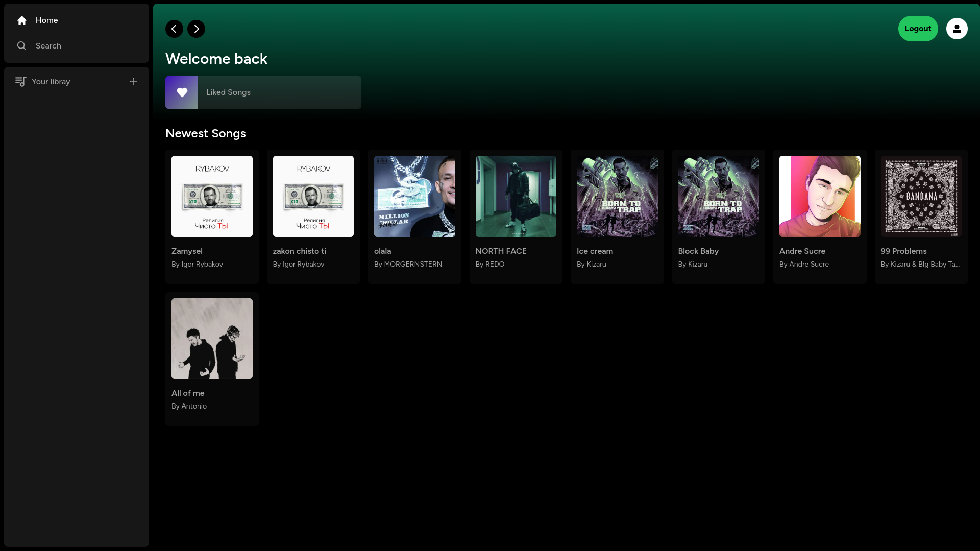Click the Liked Songs heart icon
This screenshot has height=551, width=980.
tap(182, 92)
